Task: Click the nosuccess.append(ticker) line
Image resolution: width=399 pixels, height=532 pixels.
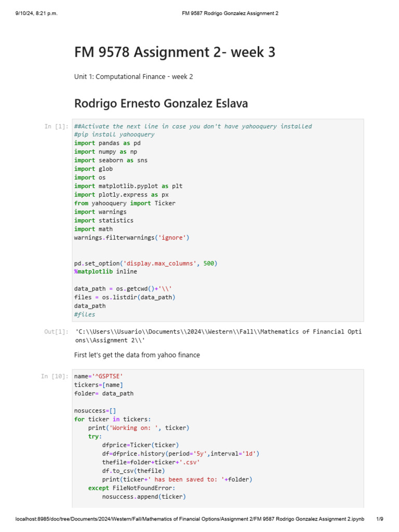Action: point(144,496)
